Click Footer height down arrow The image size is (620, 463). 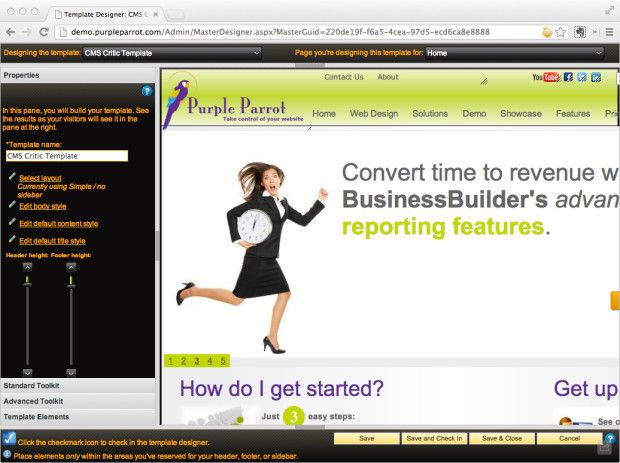(71, 372)
